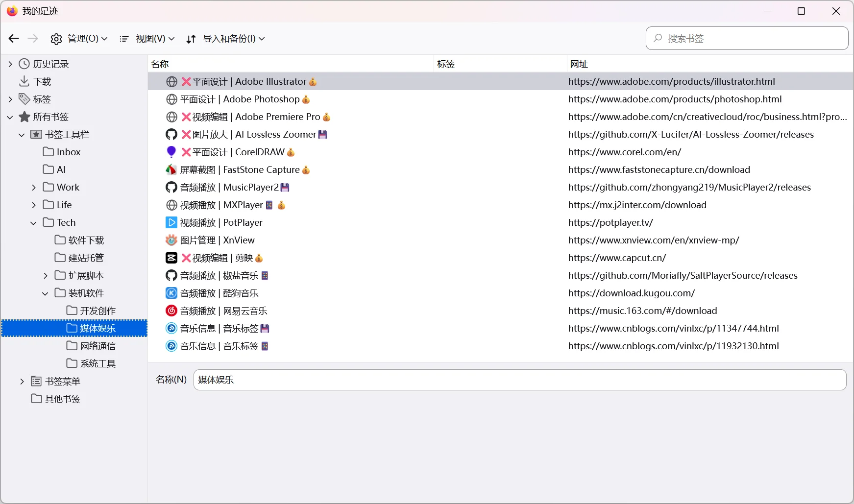
Task: Click the XnView favicon
Action: (171, 240)
